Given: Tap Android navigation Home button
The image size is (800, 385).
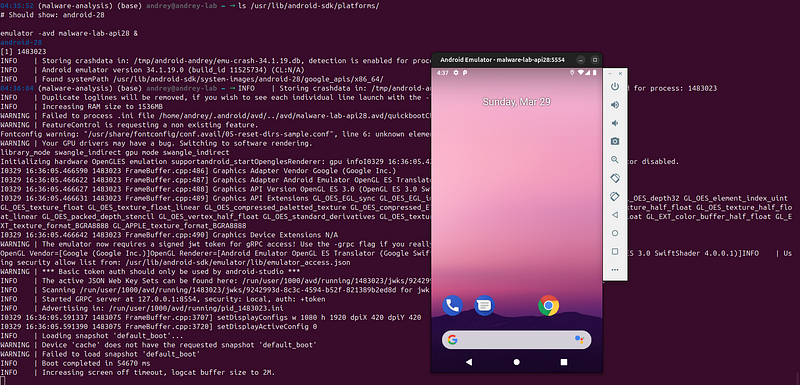Looking at the screenshot, I should tap(516, 362).
